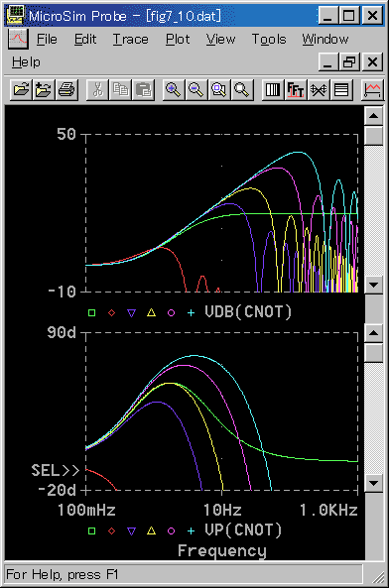Open the Window menu
This screenshot has height=588, width=389.
(325, 40)
